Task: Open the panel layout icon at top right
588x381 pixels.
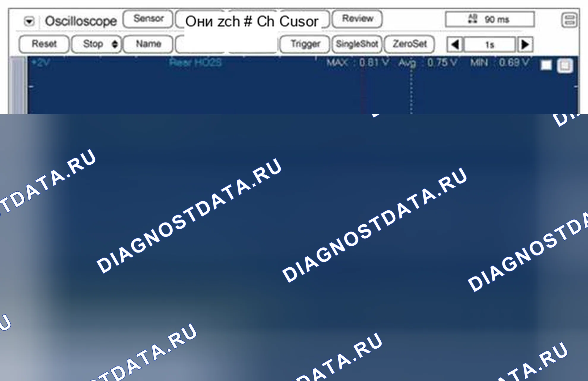Action: coord(569,20)
